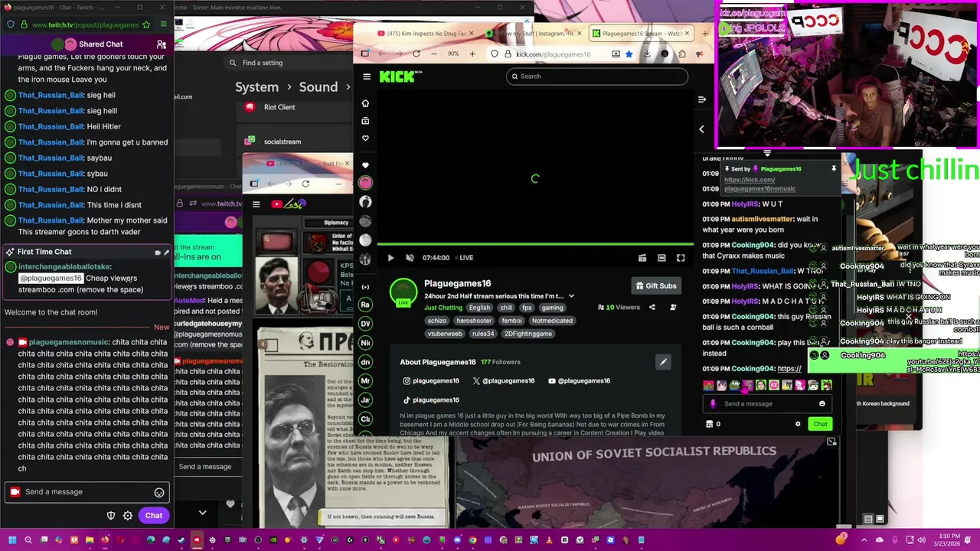The width and height of the screenshot is (980, 551).
Task: Open emote picker in Kick chat
Action: coord(822,404)
